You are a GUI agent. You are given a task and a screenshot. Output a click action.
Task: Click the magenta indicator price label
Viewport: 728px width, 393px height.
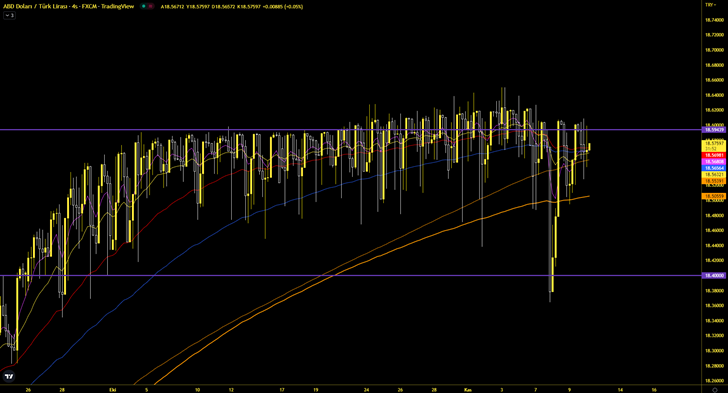tap(714, 162)
